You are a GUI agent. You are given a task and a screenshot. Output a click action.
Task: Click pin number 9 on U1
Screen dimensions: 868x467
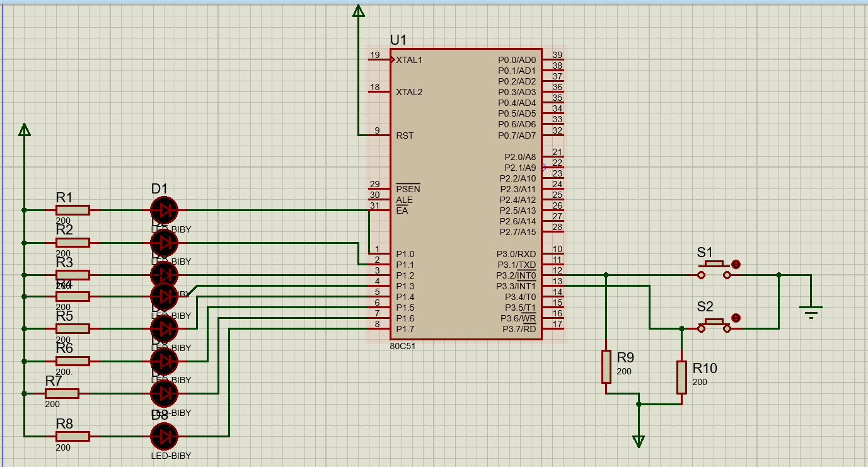point(377,130)
